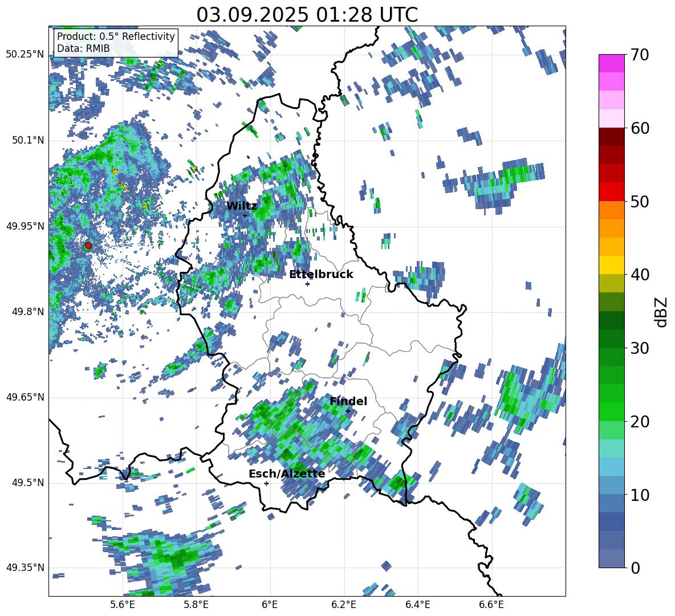This screenshot has height=616, width=675.
Task: Click the dark maroon colorbar segment below 60
Action: 611,137
